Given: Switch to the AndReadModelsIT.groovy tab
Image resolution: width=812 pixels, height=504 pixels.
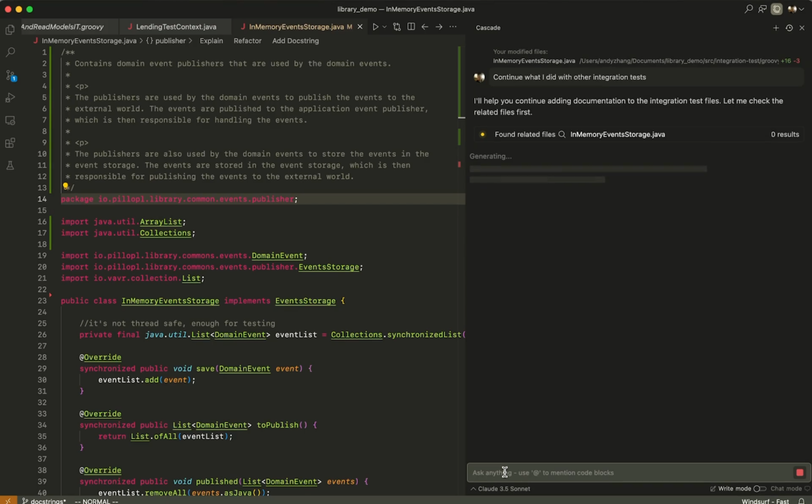Looking at the screenshot, I should point(61,26).
